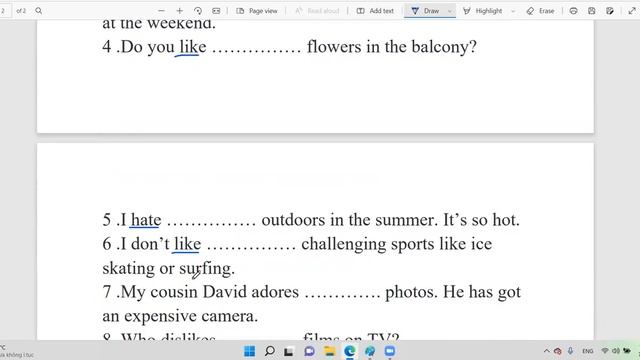Viewport: 640px width, 360px height.
Task: Zoom in with the plus button
Action: pos(180,11)
